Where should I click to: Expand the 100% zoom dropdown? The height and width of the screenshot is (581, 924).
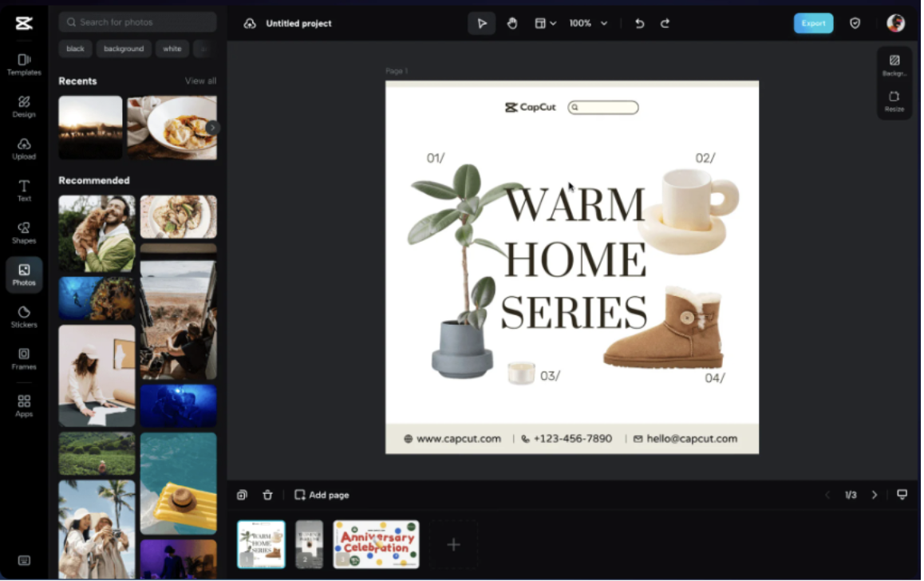(x=588, y=23)
